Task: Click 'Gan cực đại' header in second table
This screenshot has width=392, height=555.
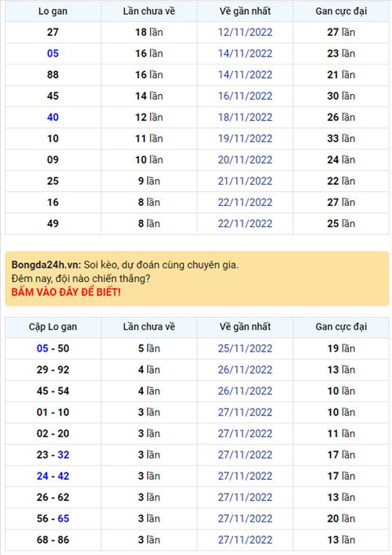Action: click(341, 327)
